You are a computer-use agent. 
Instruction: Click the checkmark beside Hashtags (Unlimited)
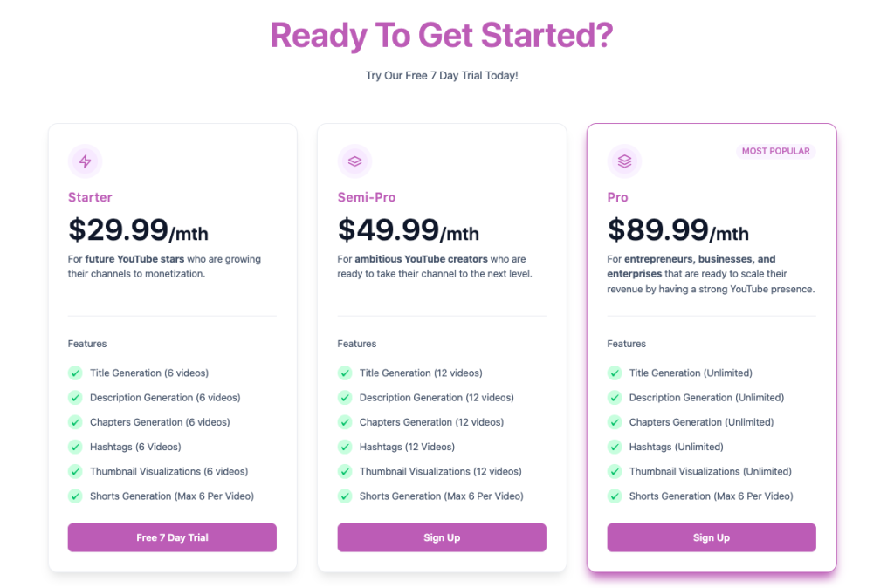(615, 447)
